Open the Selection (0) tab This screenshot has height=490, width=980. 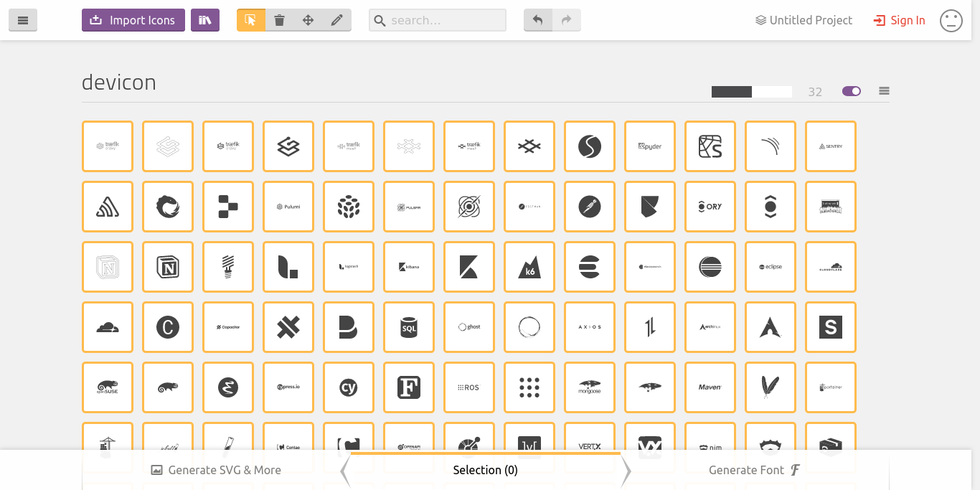[486, 470]
